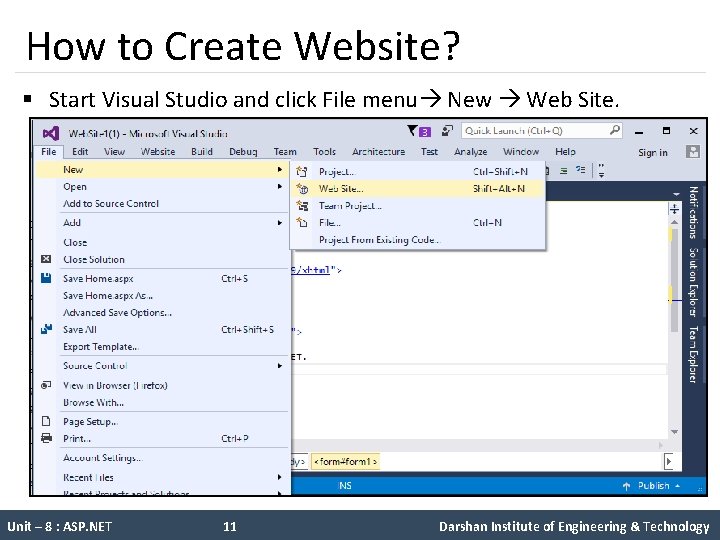
Task: Click the scrollbar up arrow in editor
Action: pyautogui.click(x=674, y=222)
